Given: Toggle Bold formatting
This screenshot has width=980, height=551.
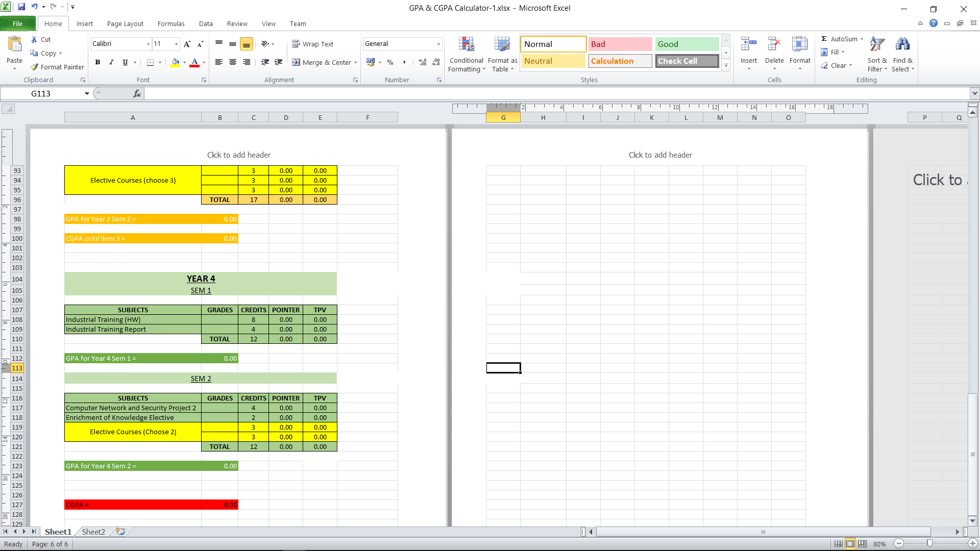Looking at the screenshot, I should pos(97,62).
